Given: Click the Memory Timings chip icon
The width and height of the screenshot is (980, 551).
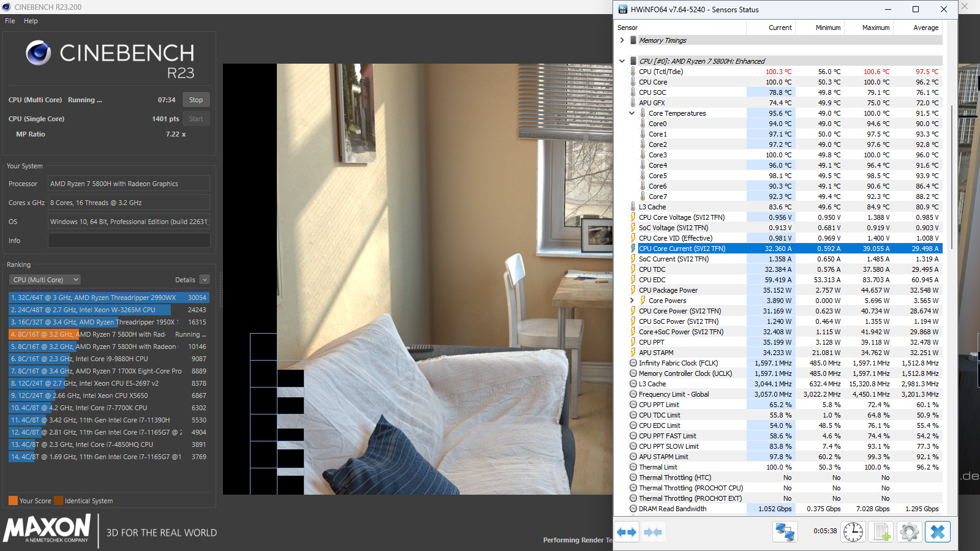Looking at the screenshot, I should point(633,40).
